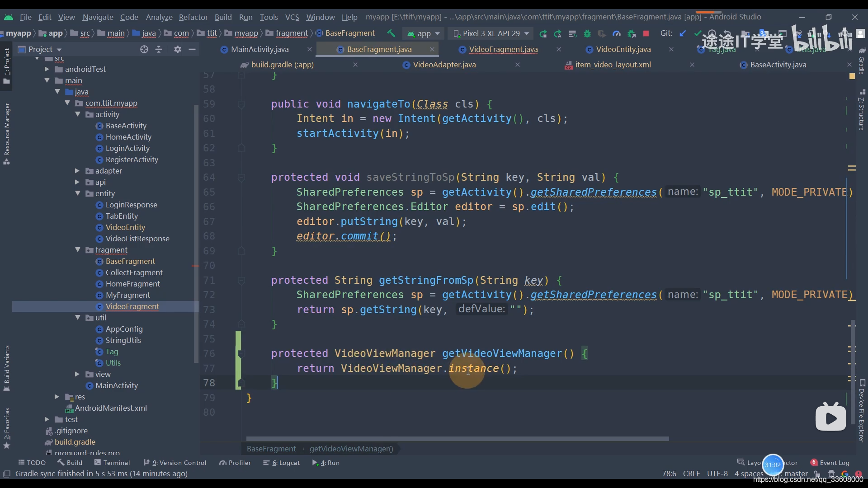The width and height of the screenshot is (868, 488).
Task: Collapse the entity package
Action: point(78,193)
